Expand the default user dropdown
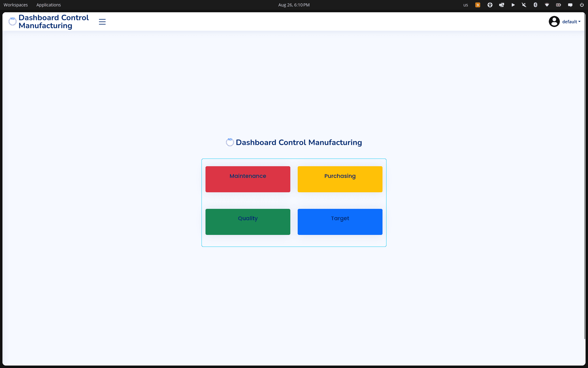The width and height of the screenshot is (588, 368). (x=571, y=22)
